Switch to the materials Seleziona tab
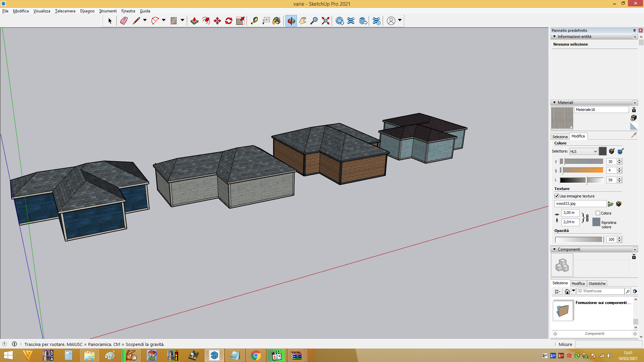The image size is (644, 362). pyautogui.click(x=560, y=137)
